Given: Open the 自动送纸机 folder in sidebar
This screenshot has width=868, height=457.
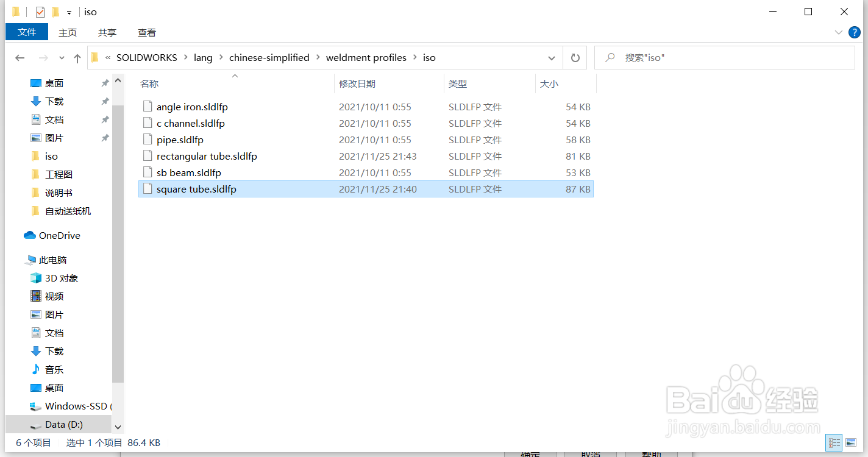Looking at the screenshot, I should tap(68, 211).
